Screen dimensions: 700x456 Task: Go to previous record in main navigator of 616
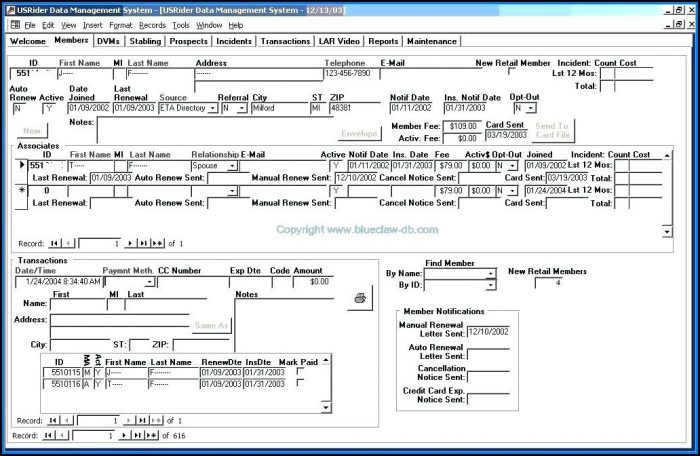tap(62, 435)
